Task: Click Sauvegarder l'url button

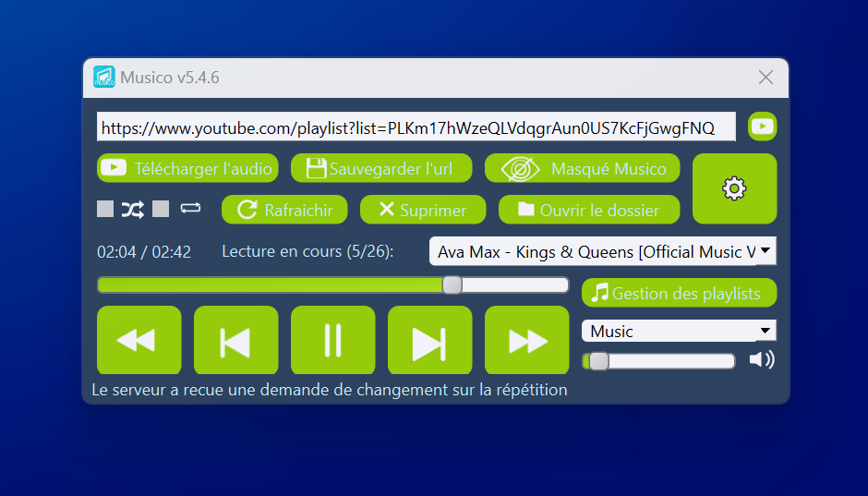Action: 381,168
